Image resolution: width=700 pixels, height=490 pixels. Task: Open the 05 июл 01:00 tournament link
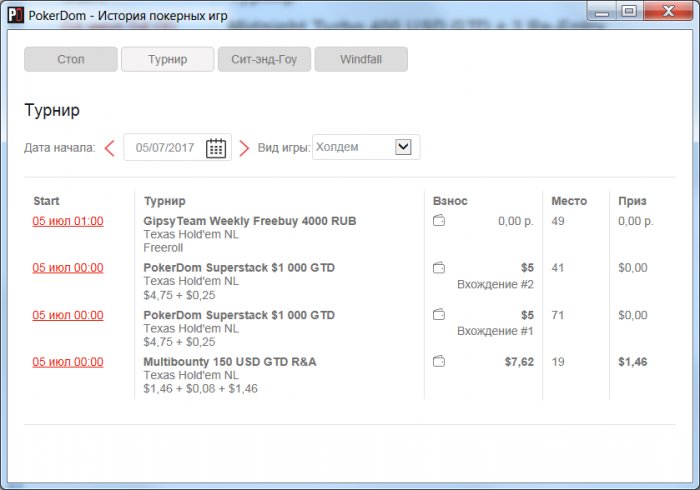[x=68, y=221]
